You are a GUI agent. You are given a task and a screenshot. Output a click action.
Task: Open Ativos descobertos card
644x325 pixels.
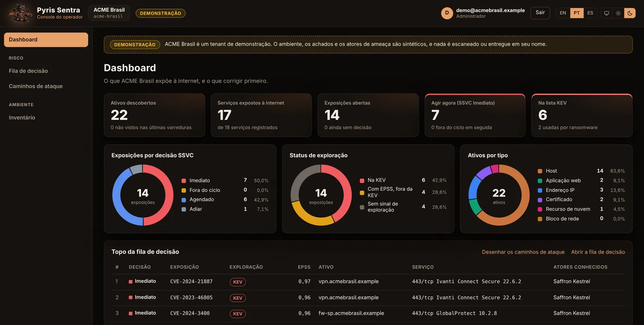(x=155, y=115)
